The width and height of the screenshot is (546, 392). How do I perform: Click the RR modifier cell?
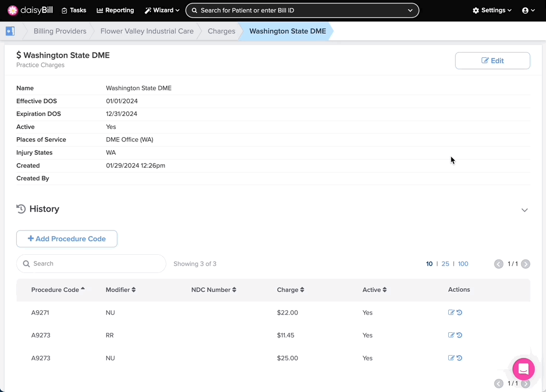coord(110,335)
